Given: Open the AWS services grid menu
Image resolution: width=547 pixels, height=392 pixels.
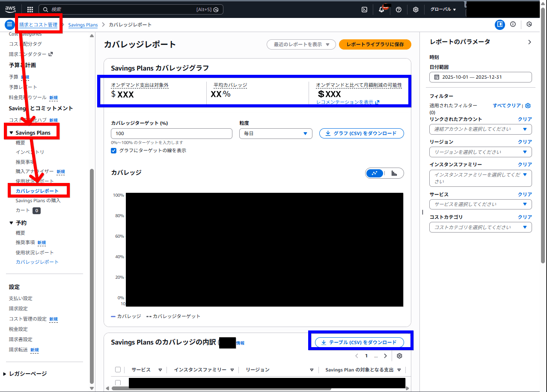Looking at the screenshot, I should pyautogui.click(x=30, y=9).
